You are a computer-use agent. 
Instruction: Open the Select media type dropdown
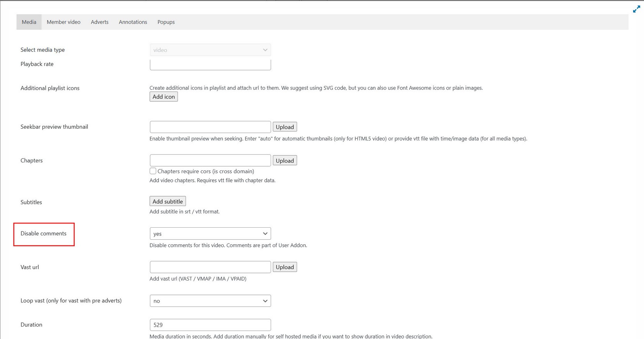(x=210, y=50)
